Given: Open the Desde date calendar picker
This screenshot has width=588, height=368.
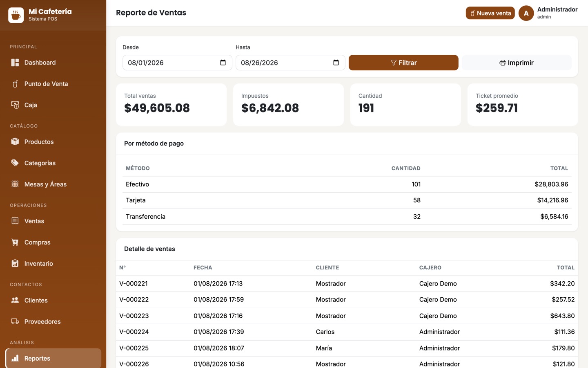Looking at the screenshot, I should point(223,63).
